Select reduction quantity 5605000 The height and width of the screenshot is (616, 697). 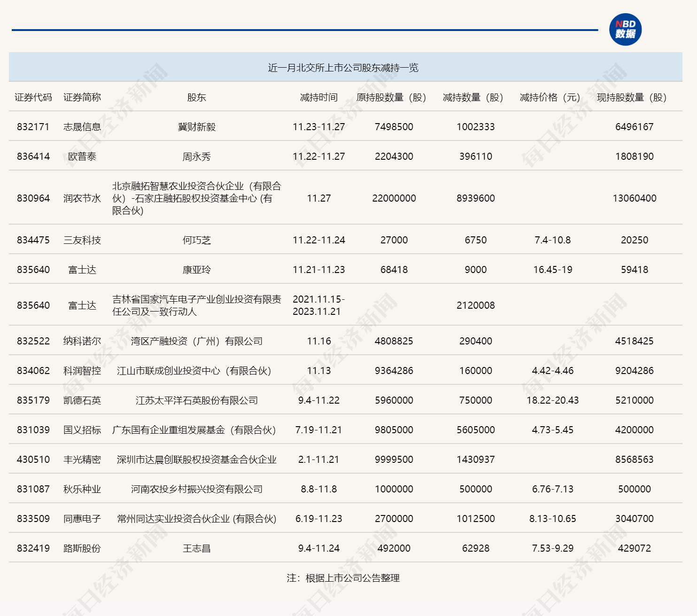coord(475,430)
